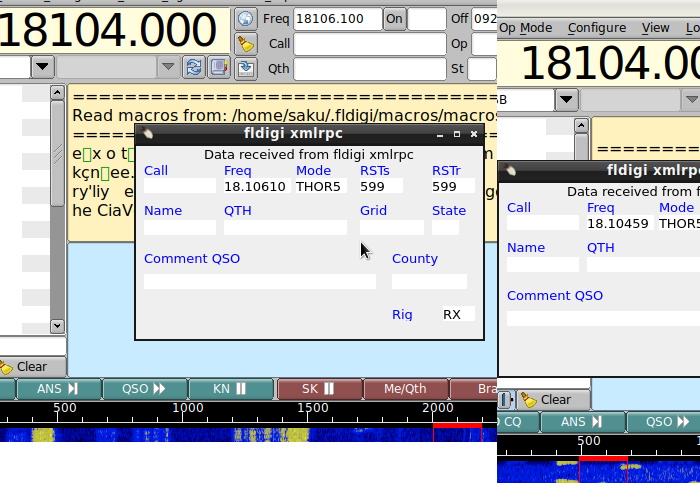Click the Freq field showing 18106.100
This screenshot has width=700, height=500.
(x=338, y=19)
